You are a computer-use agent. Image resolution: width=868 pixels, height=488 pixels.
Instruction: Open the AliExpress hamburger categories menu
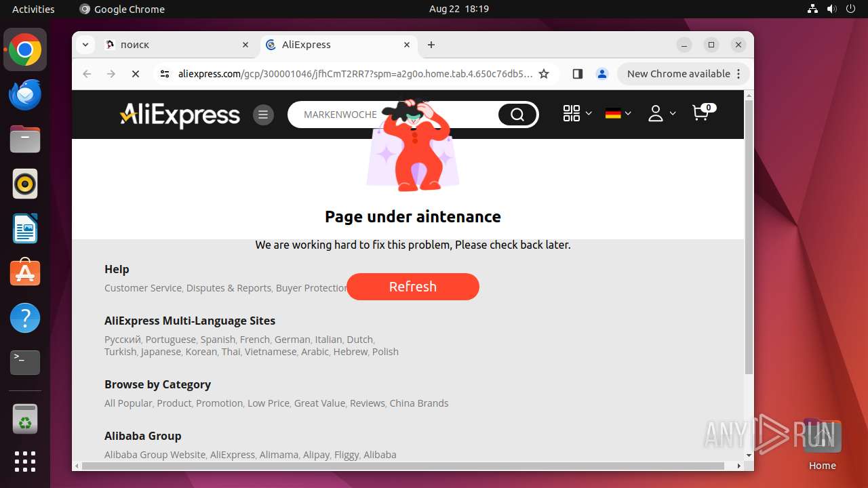(263, 115)
